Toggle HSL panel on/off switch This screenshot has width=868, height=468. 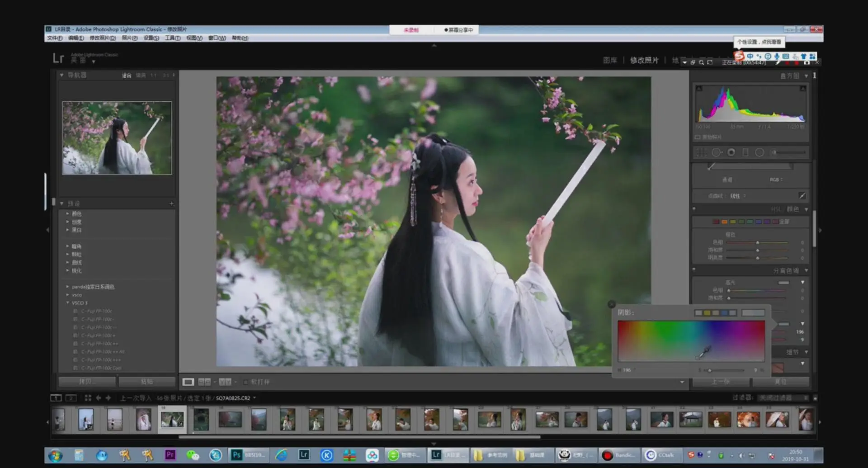pyautogui.click(x=694, y=209)
